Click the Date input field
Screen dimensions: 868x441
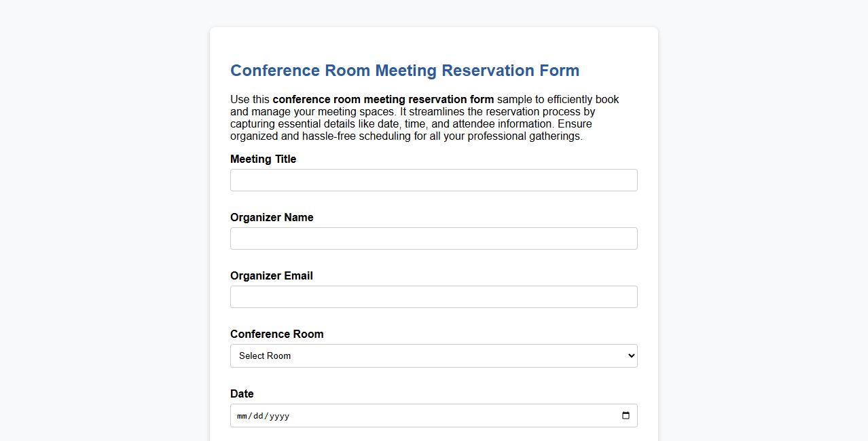pyautogui.click(x=408, y=415)
